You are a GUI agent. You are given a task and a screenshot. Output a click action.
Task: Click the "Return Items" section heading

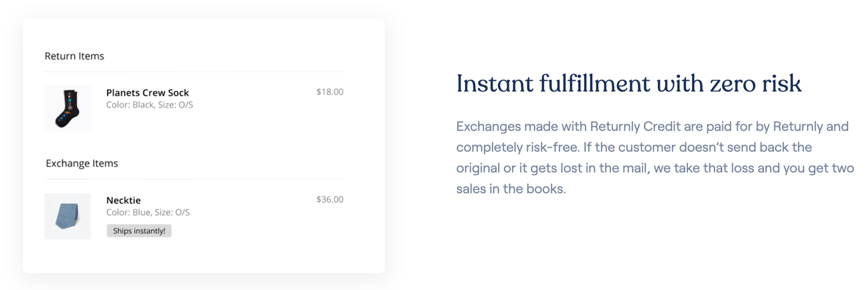(74, 56)
